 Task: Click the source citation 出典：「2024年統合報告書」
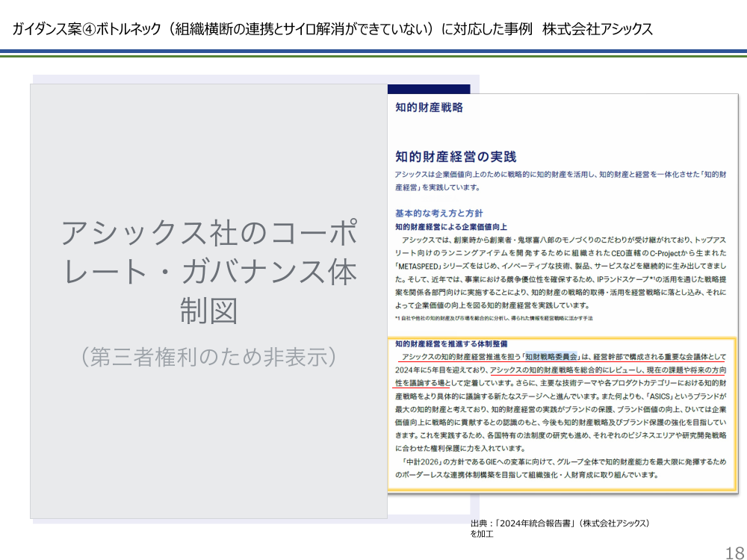[560, 523]
